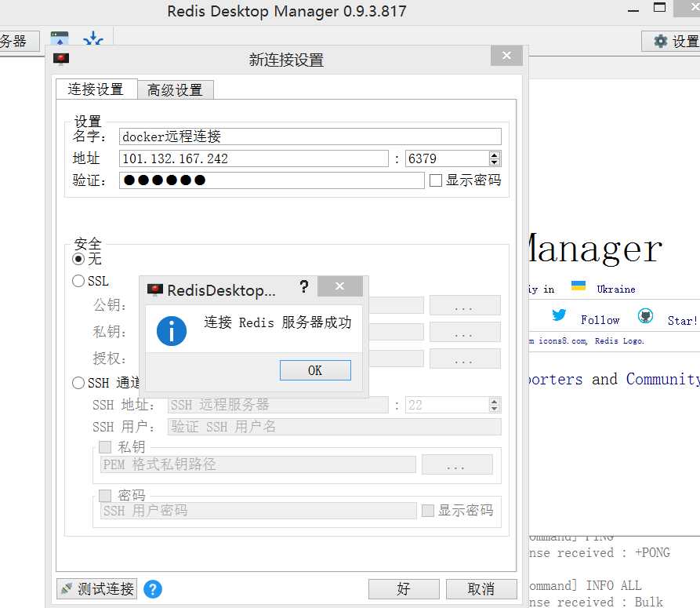This screenshot has width=700, height=608.
Task: Select the 无 security radio button
Action: click(x=78, y=259)
